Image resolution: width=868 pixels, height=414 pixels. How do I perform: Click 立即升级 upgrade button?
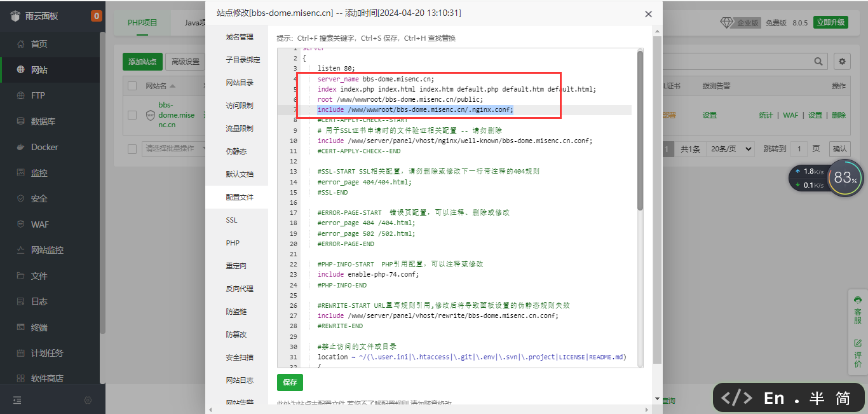[831, 22]
